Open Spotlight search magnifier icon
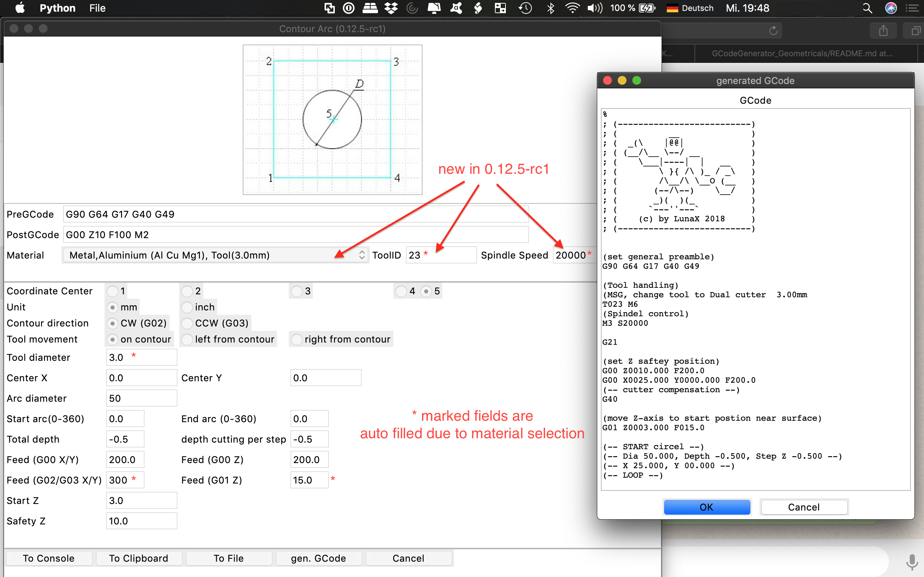Viewport: 924px width, 577px height. click(x=867, y=8)
